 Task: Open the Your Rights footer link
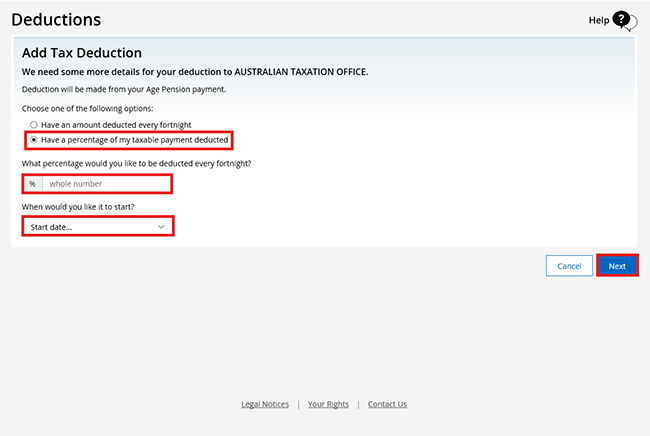328,404
